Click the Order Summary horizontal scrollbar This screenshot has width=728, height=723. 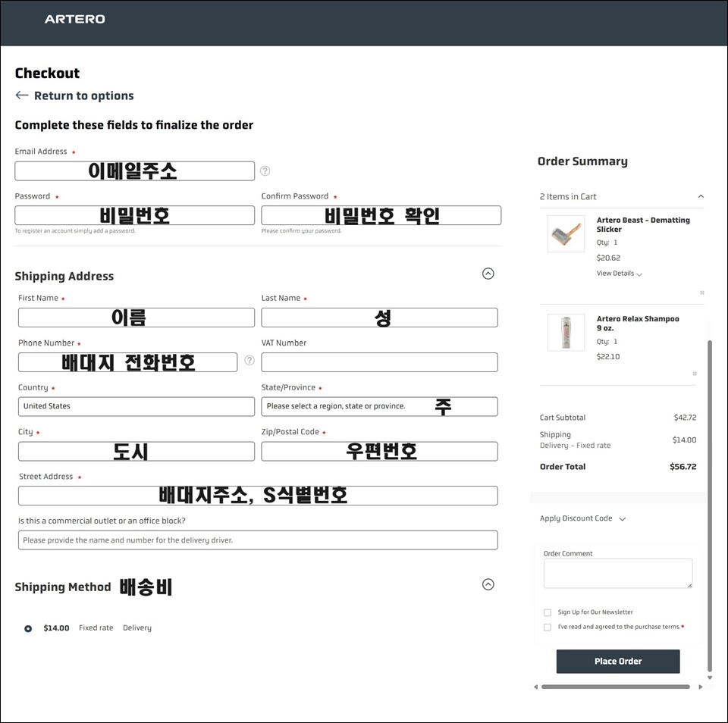(616, 687)
